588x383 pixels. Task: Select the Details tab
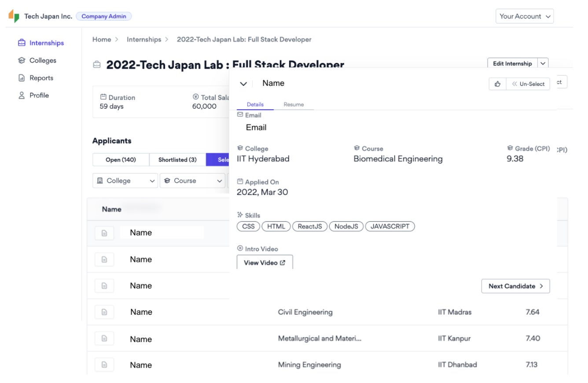click(x=255, y=104)
